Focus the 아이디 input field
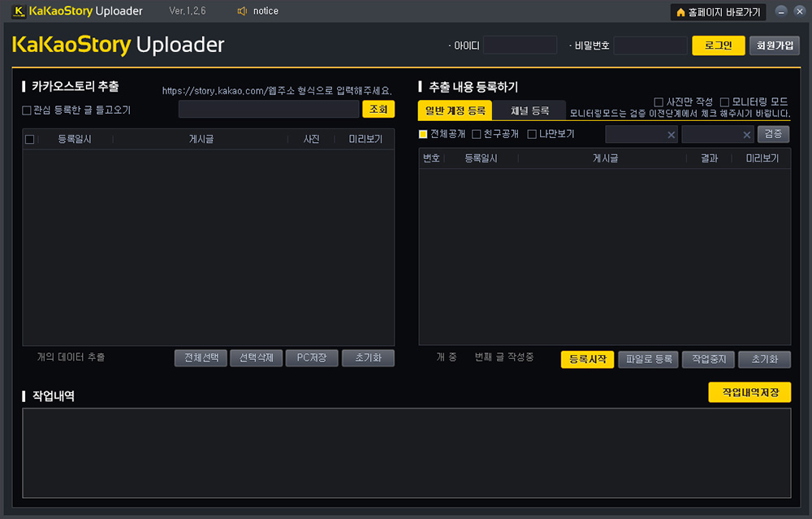The height and width of the screenshot is (519, 812). point(520,45)
